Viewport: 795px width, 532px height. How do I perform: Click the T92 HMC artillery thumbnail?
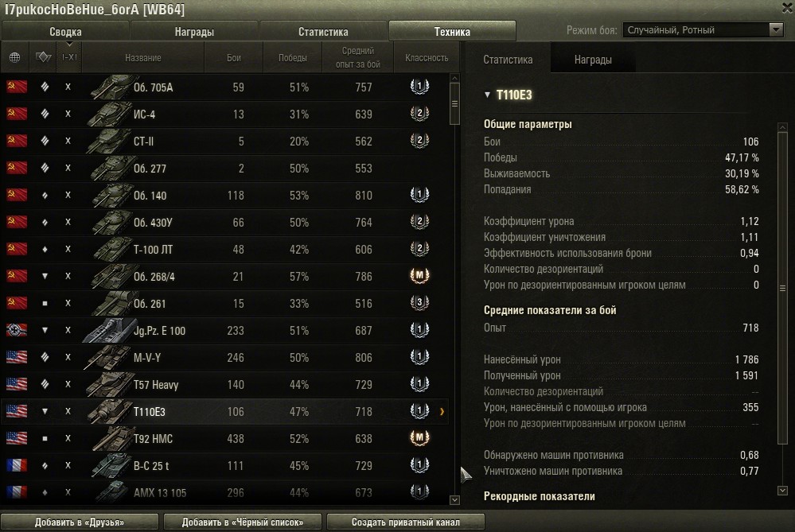click(110, 439)
